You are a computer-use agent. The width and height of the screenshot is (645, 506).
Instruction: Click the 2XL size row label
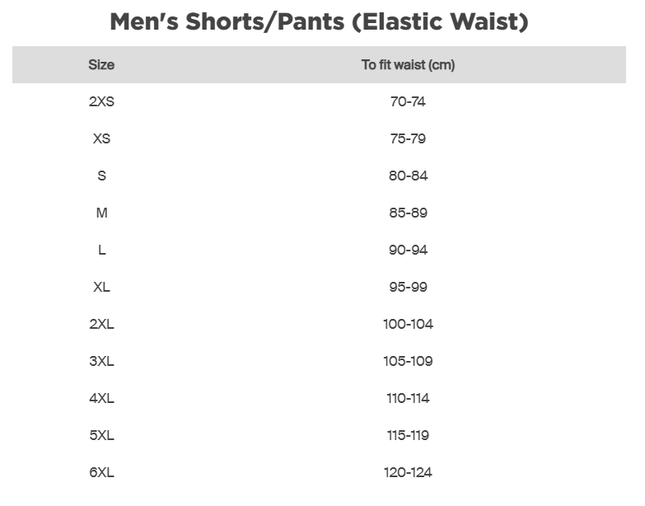(x=101, y=324)
